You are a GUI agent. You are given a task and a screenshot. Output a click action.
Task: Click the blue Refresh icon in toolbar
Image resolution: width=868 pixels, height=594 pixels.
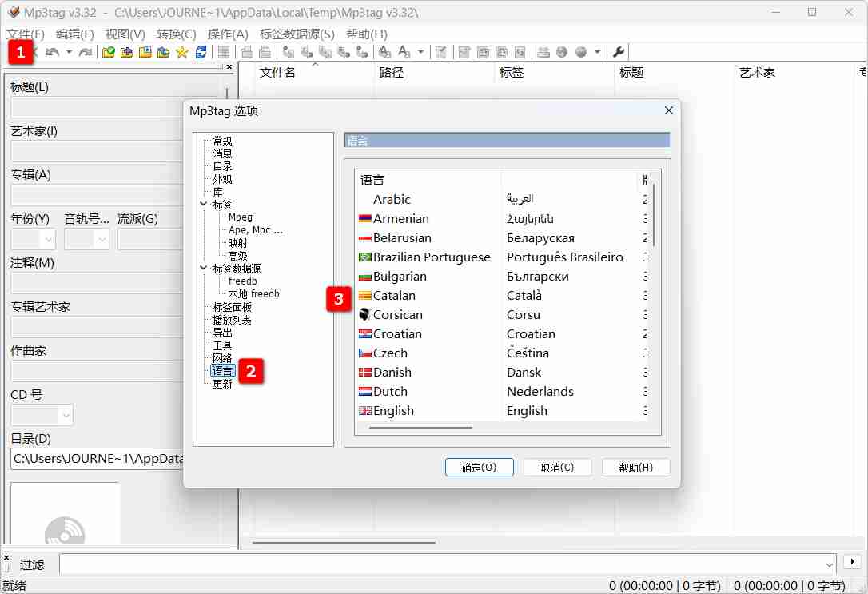coord(201,52)
